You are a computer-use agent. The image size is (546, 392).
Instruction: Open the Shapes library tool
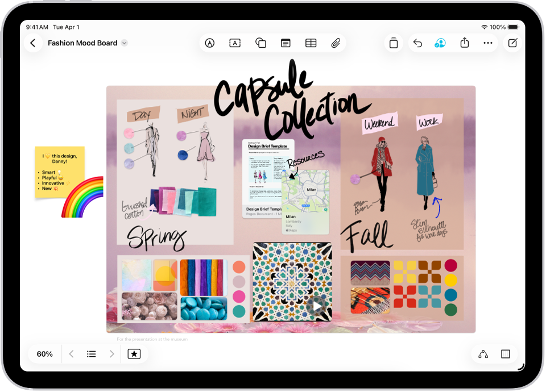click(260, 43)
